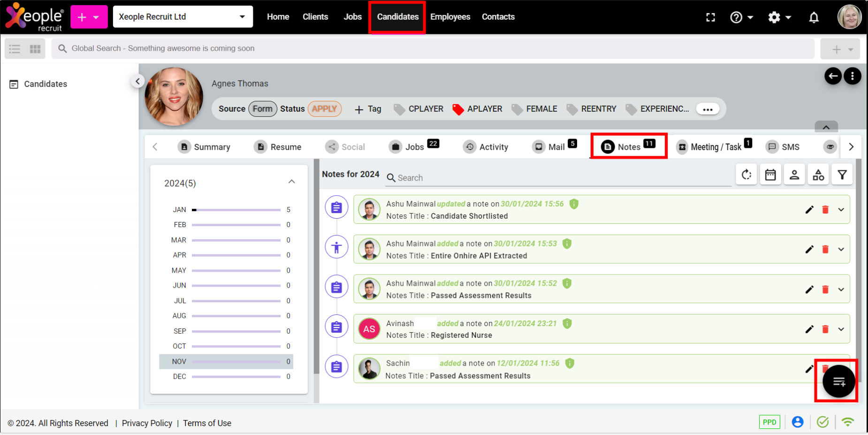This screenshot has width=868, height=435.
Task: Edit the Entire Onhire API Extracted note
Action: pyautogui.click(x=809, y=249)
